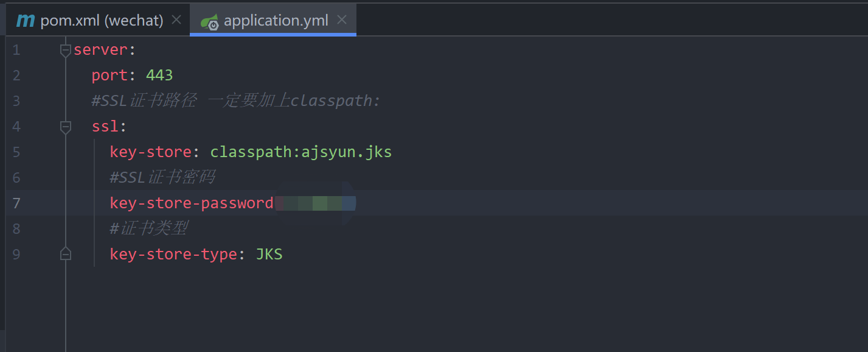Click the comment '#SSL证书路径 一定要加上classpath:'
The height and width of the screenshot is (352, 868).
pyautogui.click(x=236, y=101)
